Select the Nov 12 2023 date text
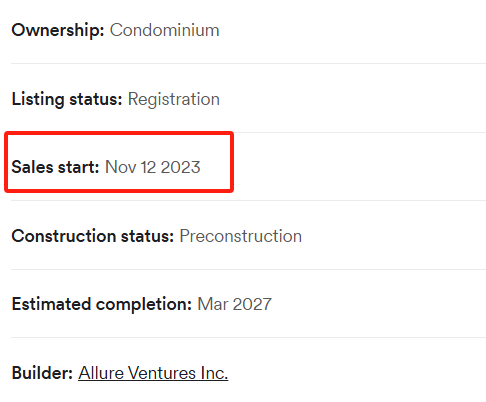486x402 pixels. pyautogui.click(x=153, y=167)
